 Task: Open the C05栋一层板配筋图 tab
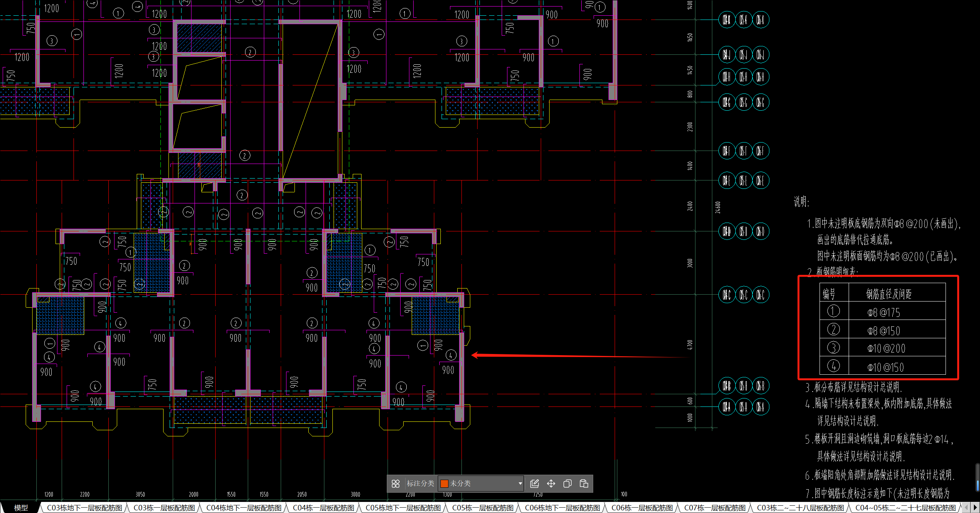[483, 508]
